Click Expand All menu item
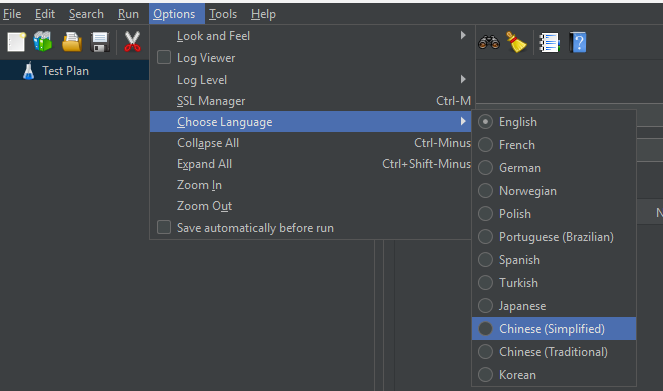Viewport: 663px width, 391px height. (x=310, y=164)
